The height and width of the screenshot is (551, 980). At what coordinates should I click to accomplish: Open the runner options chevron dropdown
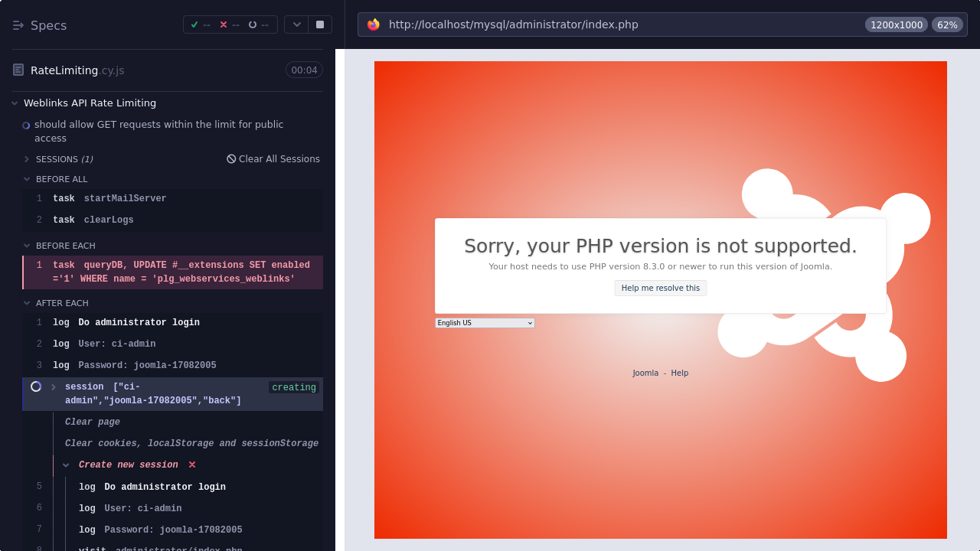tap(296, 24)
